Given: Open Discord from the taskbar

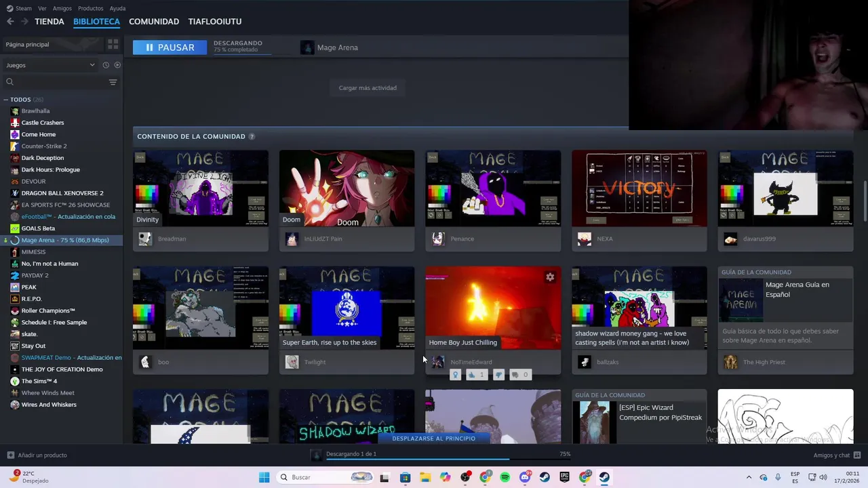Looking at the screenshot, I should (525, 477).
